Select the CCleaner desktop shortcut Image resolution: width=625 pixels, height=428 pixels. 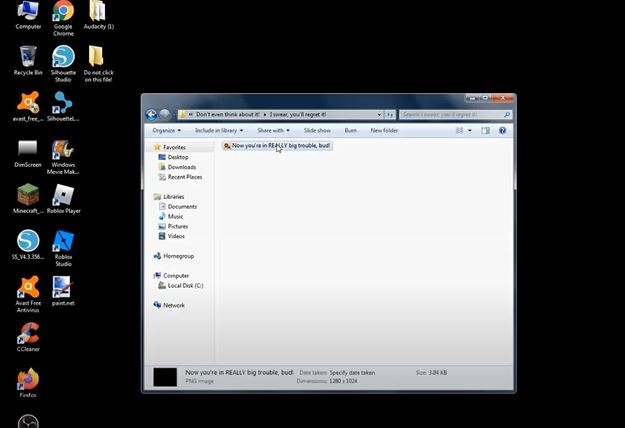coord(28,337)
